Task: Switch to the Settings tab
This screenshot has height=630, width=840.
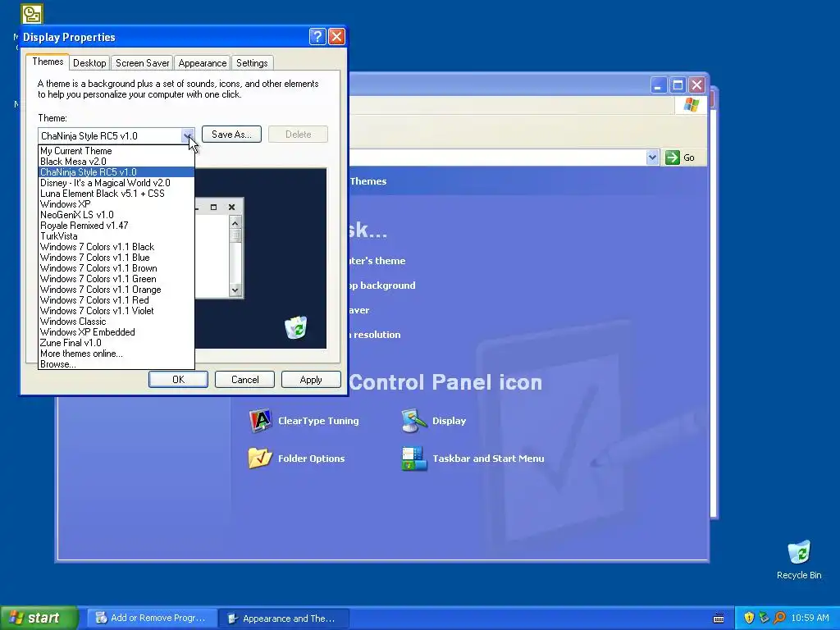Action: 252,63
